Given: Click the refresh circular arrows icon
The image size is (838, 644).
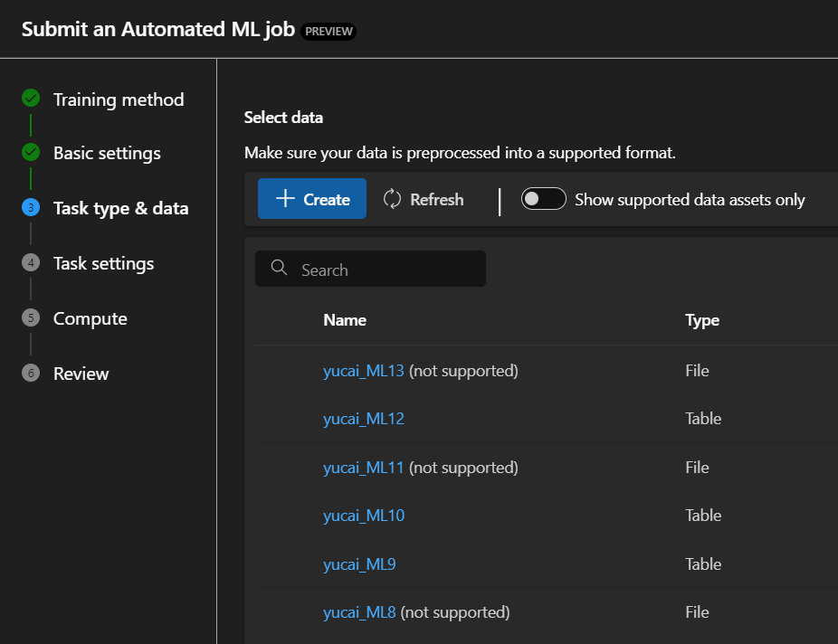Looking at the screenshot, I should [x=392, y=199].
